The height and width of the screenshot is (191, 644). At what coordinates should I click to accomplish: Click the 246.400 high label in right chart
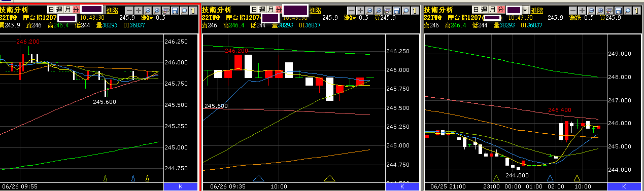(560, 110)
